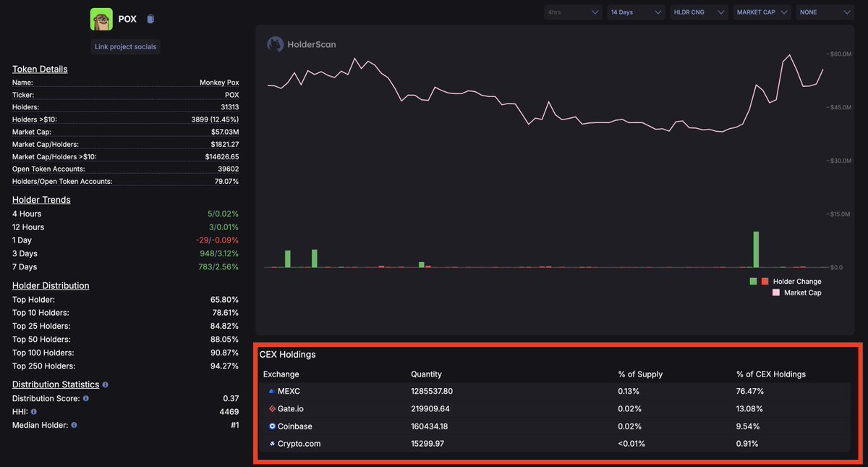Click the HolderScan logo on the chart
The height and width of the screenshot is (467, 868).
(x=275, y=44)
